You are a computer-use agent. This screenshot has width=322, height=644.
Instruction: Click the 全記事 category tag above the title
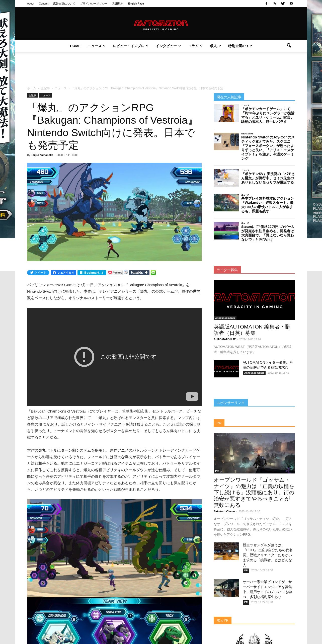32,96
